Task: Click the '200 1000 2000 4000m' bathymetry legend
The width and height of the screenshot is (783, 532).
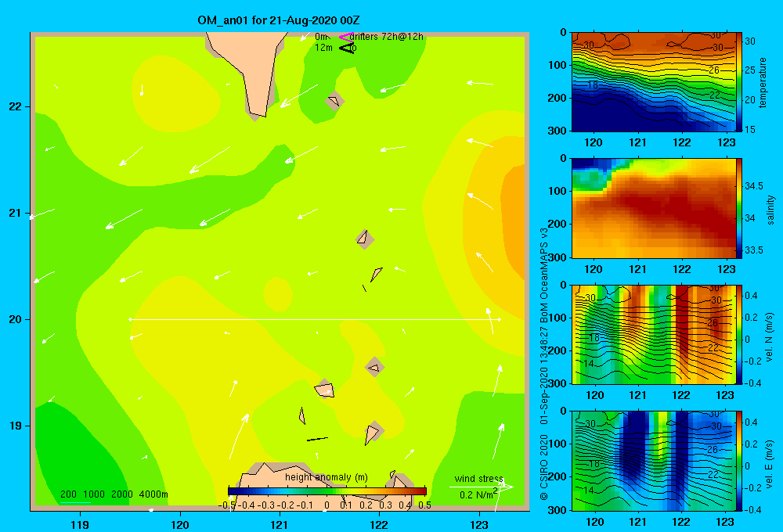Action: 114,494
